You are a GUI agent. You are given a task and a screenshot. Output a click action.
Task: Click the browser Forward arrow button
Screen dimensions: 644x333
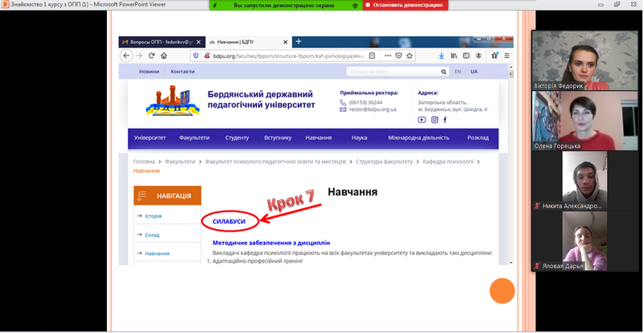click(x=138, y=55)
